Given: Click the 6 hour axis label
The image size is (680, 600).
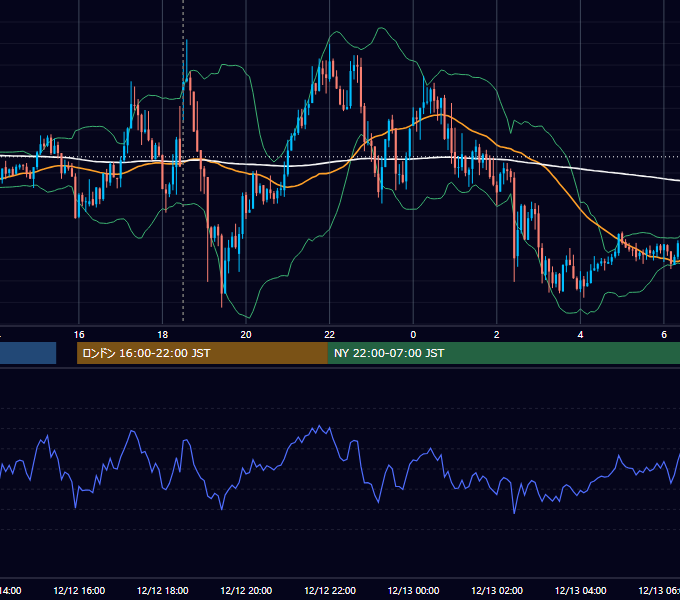Looking at the screenshot, I should [x=664, y=335].
